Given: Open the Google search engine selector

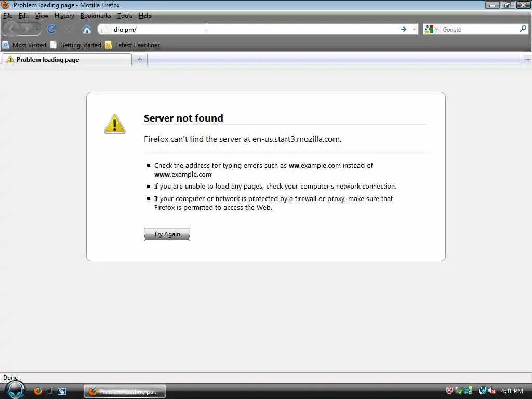Looking at the screenshot, I should tap(431, 29).
